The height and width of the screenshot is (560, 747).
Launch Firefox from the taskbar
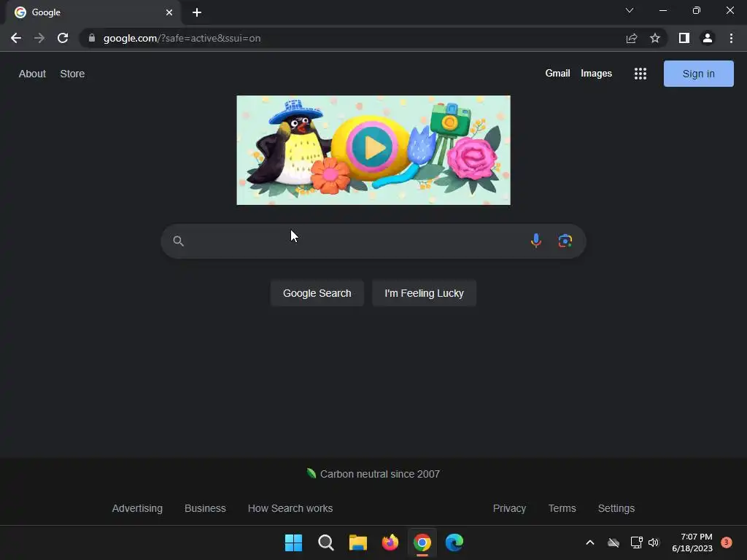390,542
